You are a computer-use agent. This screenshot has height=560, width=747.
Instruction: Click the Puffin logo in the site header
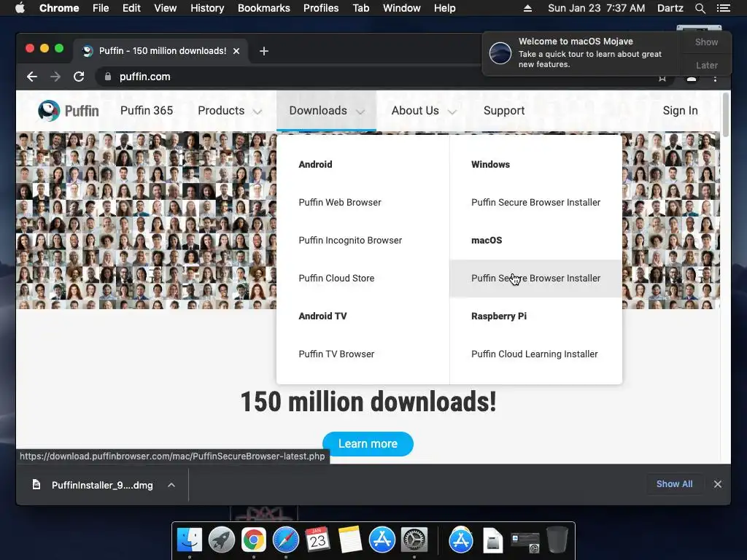pyautogui.click(x=68, y=111)
